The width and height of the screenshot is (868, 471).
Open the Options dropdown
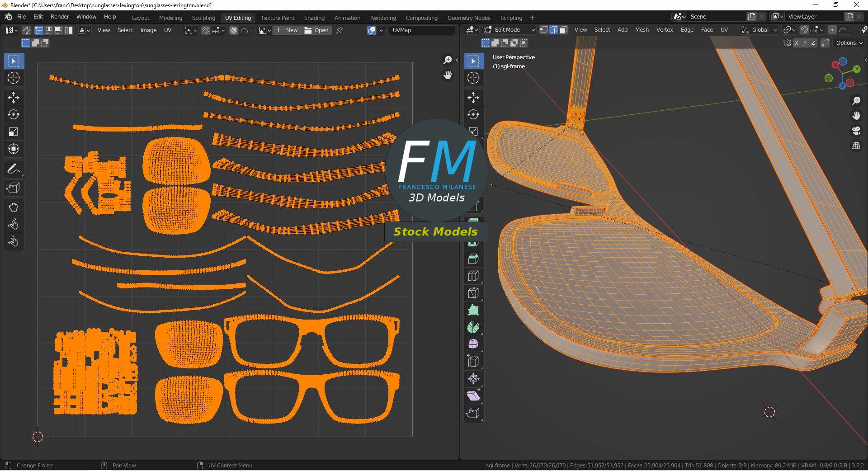click(x=849, y=43)
